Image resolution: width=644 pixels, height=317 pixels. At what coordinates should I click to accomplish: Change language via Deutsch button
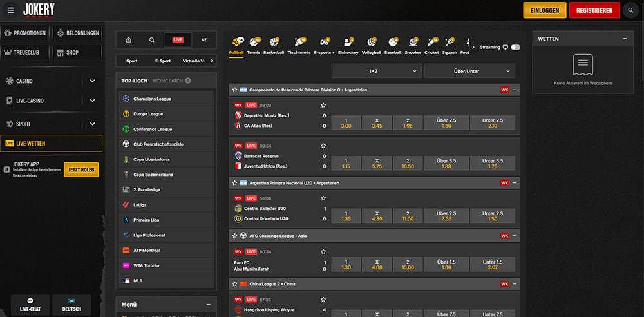click(71, 305)
